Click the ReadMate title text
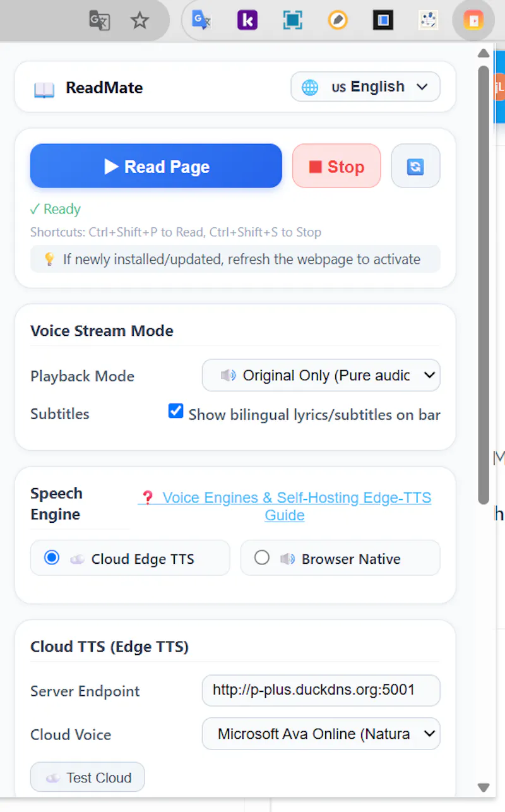 104,87
